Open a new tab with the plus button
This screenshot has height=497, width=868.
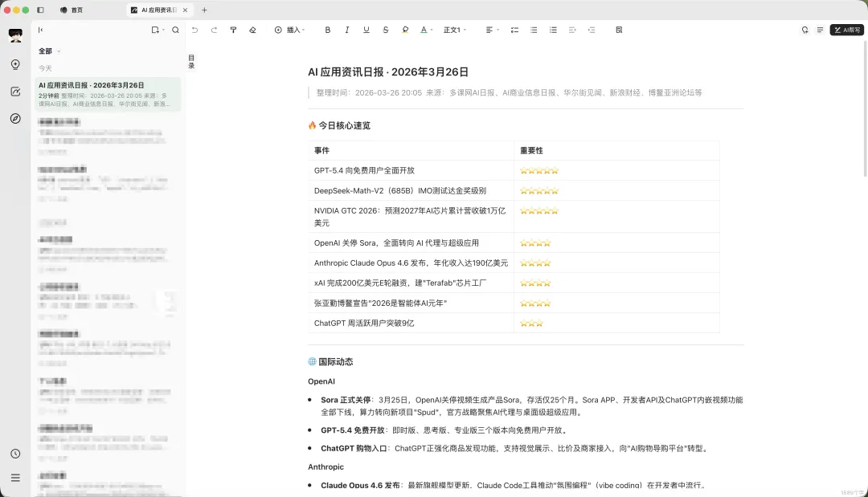coord(204,10)
